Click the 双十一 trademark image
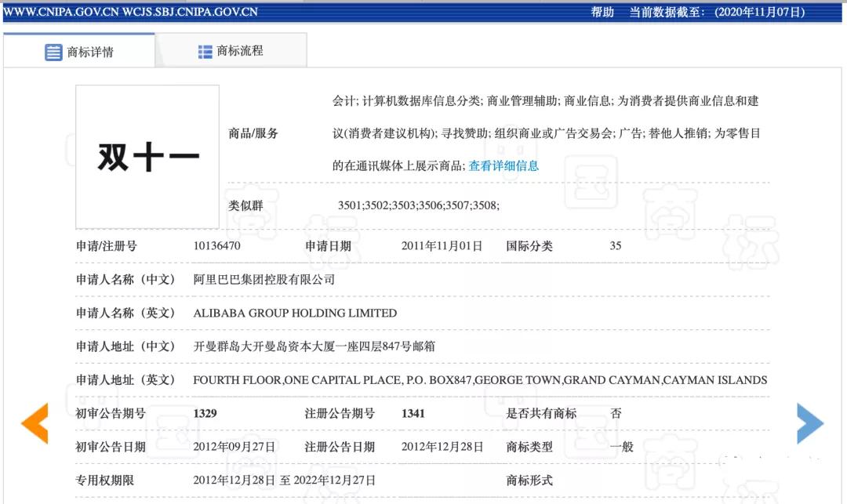 pyautogui.click(x=146, y=155)
